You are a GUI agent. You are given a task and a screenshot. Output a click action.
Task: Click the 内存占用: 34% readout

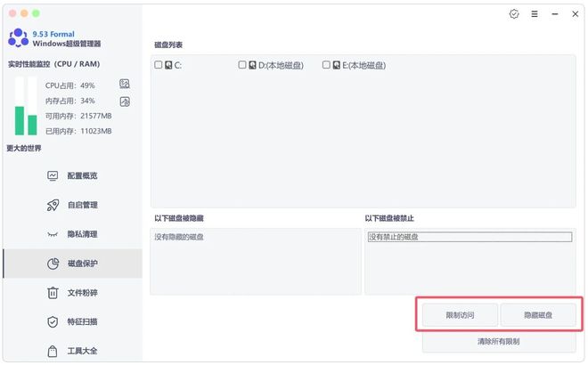70,101
